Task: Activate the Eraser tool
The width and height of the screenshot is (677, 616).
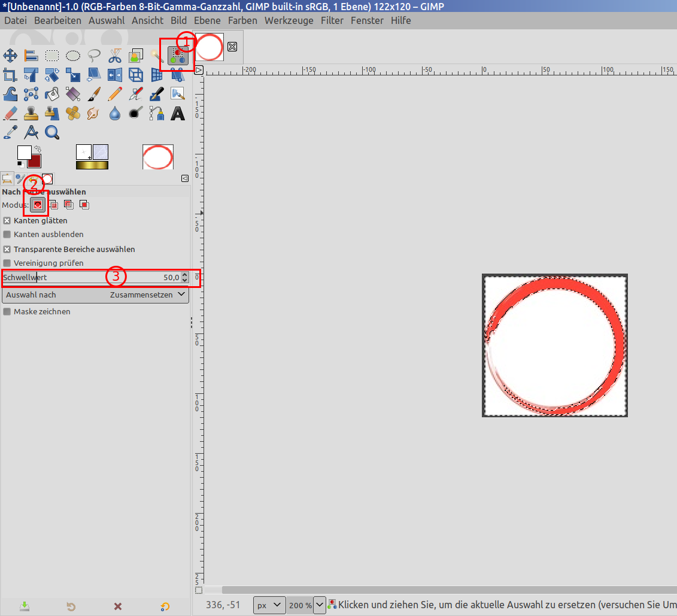Action: pyautogui.click(x=10, y=113)
